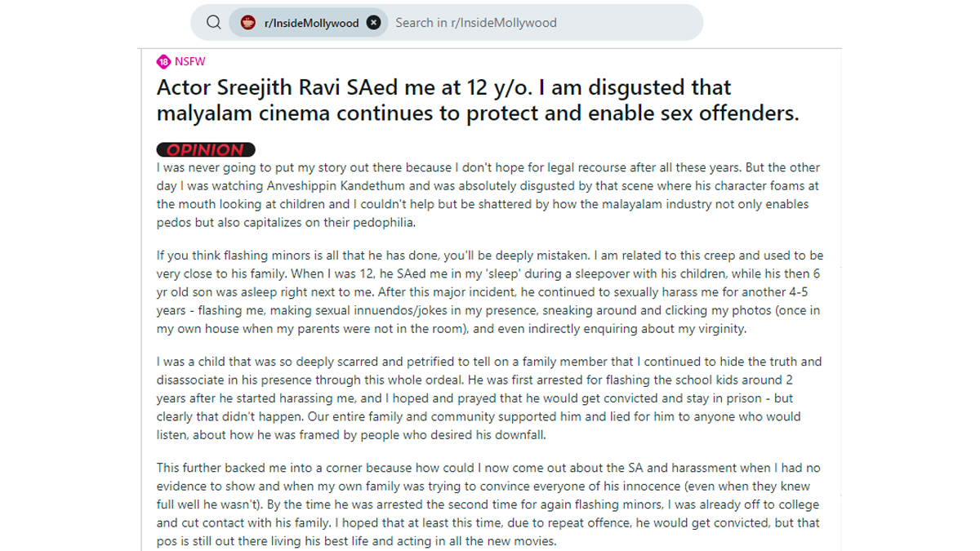980x551 pixels.
Task: Click the r/InsideMollywood label in search chip
Action: point(311,23)
